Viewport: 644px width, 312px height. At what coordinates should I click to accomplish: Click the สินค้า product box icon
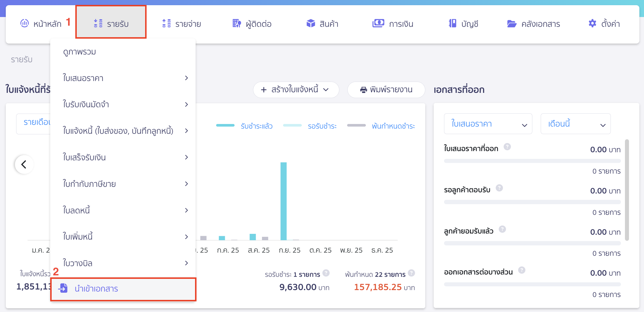coord(311,23)
